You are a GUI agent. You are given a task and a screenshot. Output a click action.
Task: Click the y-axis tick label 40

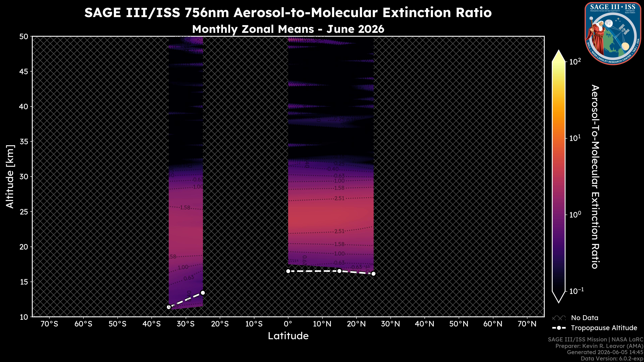[24, 107]
